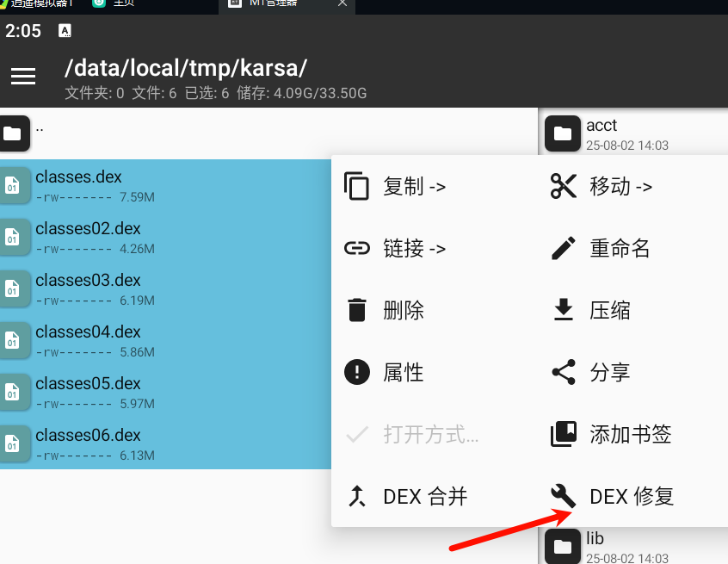728x564 pixels.
Task: Open the navigation drawer hamburger menu
Action: [x=23, y=77]
